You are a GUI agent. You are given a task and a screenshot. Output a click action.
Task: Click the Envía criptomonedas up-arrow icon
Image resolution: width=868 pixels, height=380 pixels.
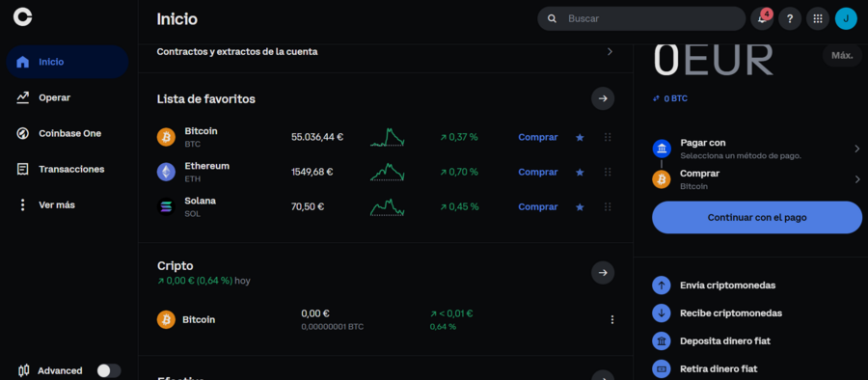point(661,285)
